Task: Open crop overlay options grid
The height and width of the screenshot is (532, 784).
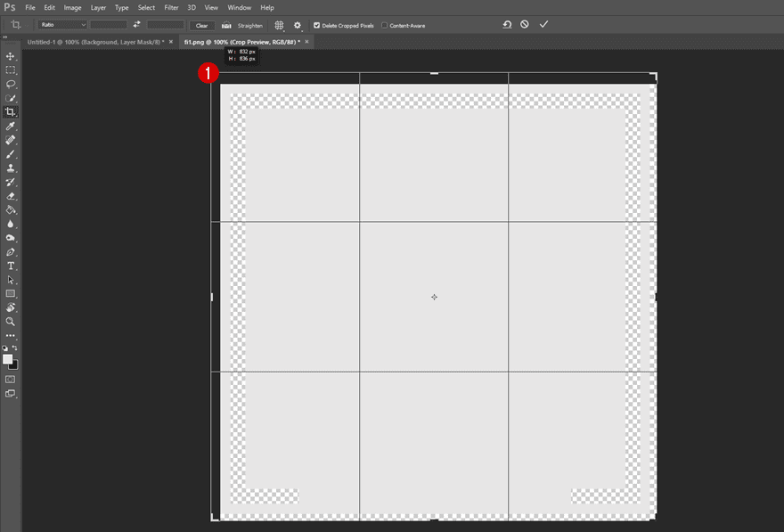Action: point(279,25)
